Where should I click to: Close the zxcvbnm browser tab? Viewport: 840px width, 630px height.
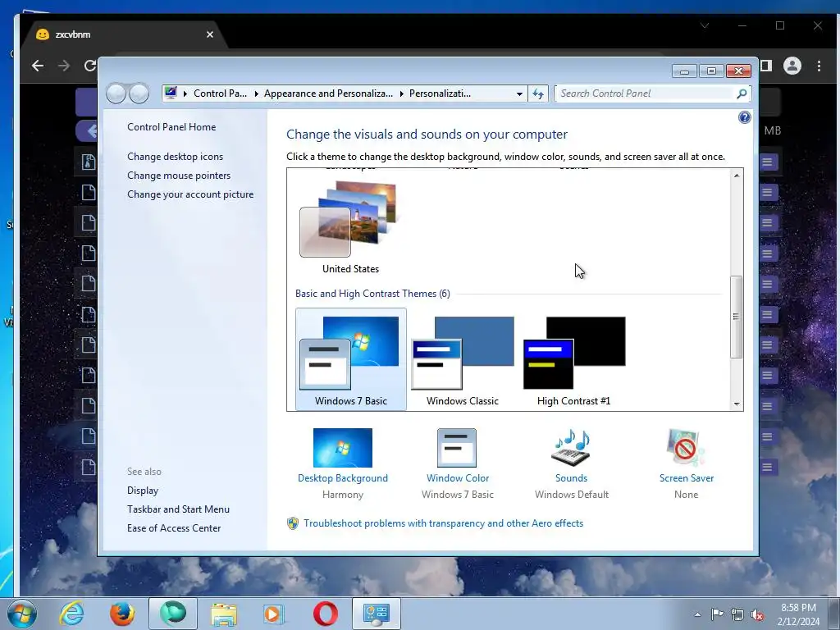[210, 34]
